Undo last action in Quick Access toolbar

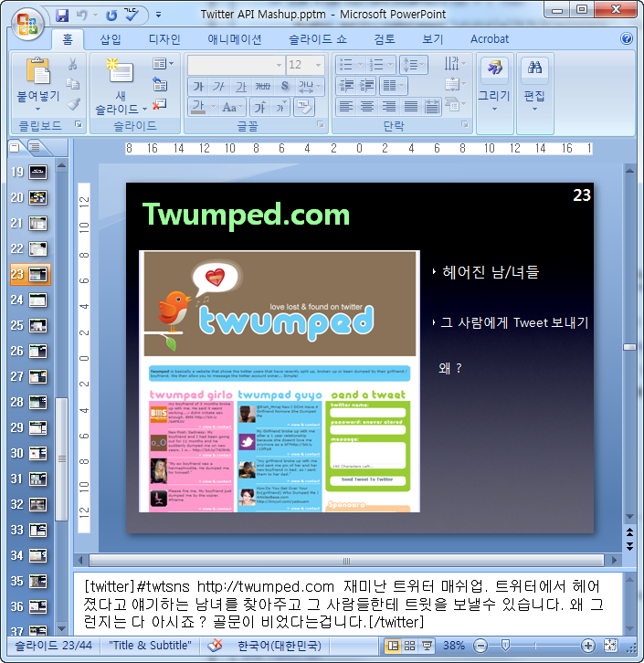tap(81, 16)
